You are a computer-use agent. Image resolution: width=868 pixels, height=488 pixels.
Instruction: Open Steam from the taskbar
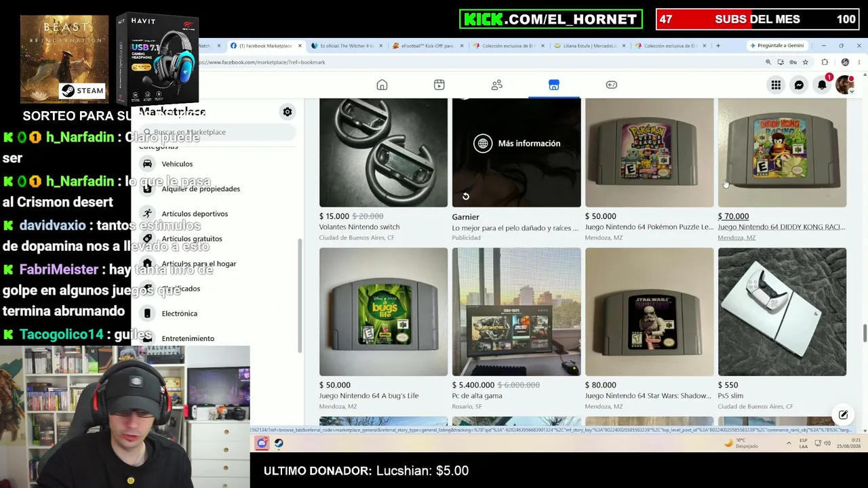pos(279,443)
